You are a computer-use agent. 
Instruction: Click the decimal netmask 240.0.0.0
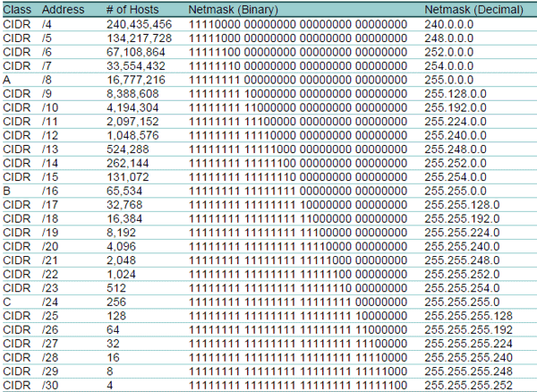coord(448,23)
